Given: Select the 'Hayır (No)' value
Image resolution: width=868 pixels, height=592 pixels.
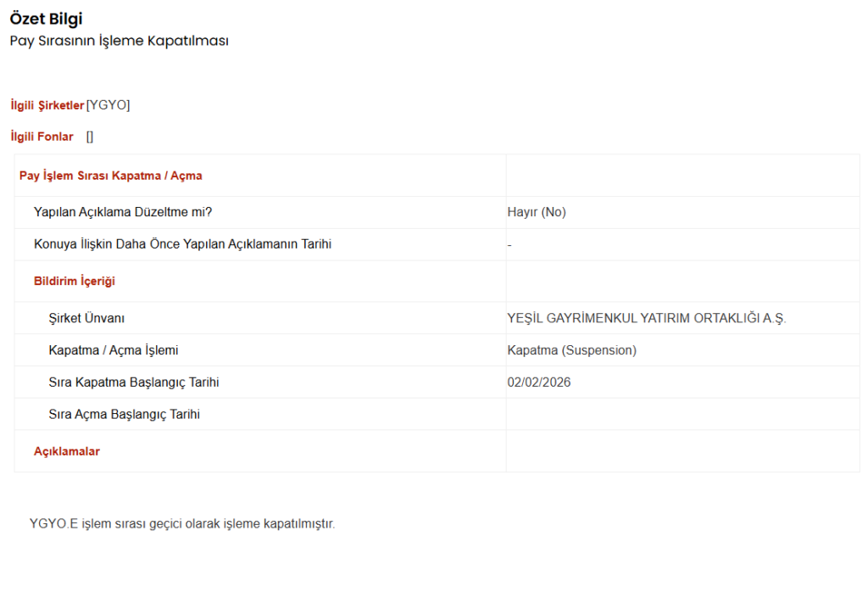Looking at the screenshot, I should tap(537, 212).
